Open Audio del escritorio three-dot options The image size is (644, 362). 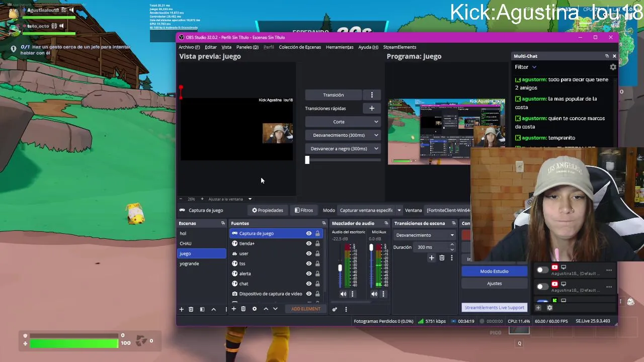[x=352, y=294]
